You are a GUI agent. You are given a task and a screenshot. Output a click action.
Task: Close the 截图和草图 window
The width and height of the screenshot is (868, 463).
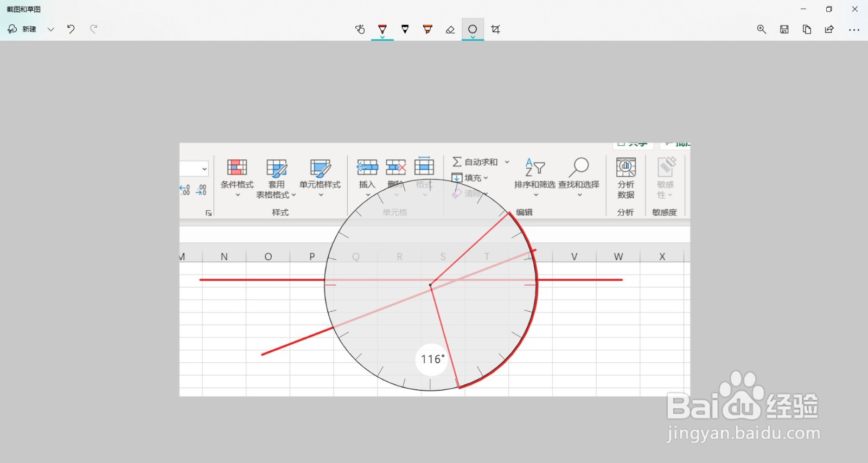pos(855,9)
